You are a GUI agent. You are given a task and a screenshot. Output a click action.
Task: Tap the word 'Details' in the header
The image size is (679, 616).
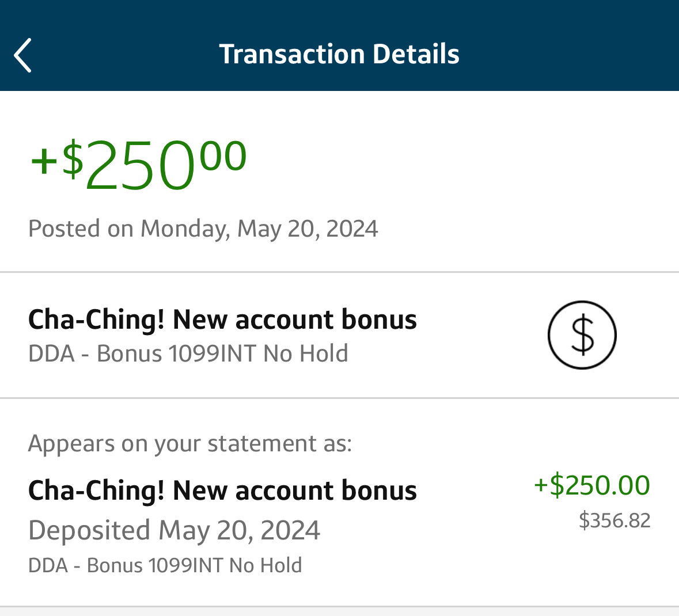click(416, 54)
